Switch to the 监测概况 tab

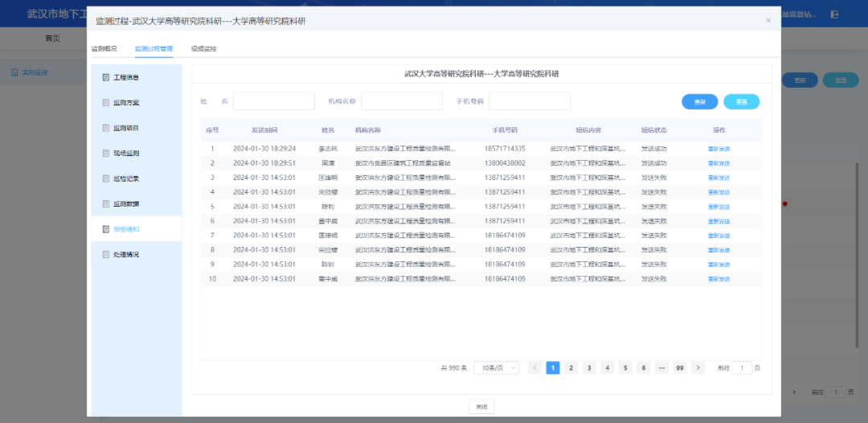click(x=103, y=49)
